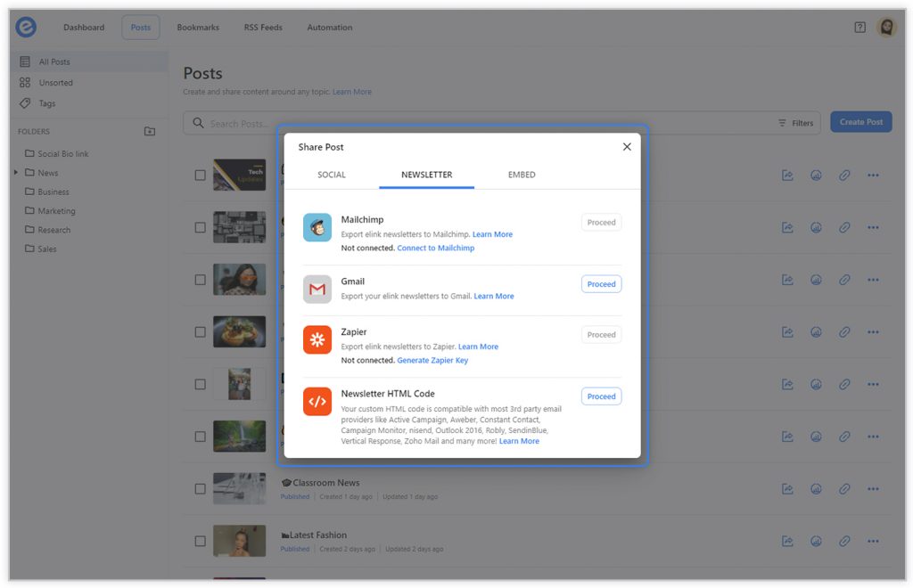Click the Newsletter HTML Code icon

pos(317,401)
